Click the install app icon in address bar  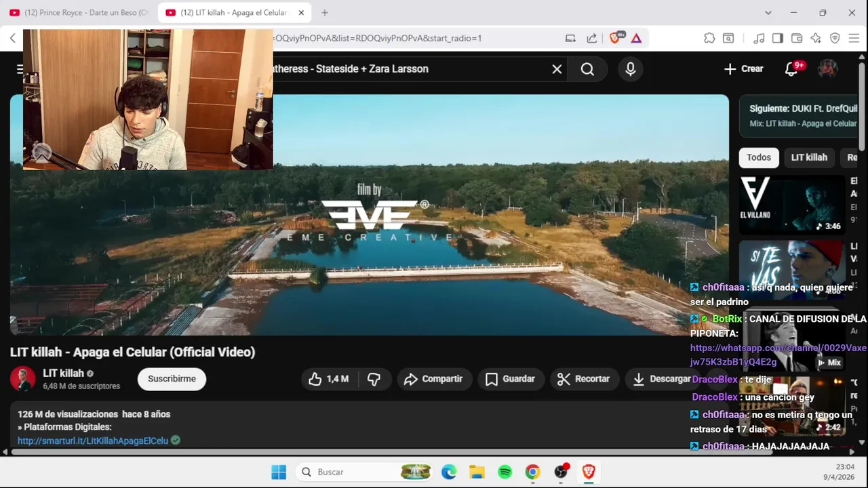point(570,38)
